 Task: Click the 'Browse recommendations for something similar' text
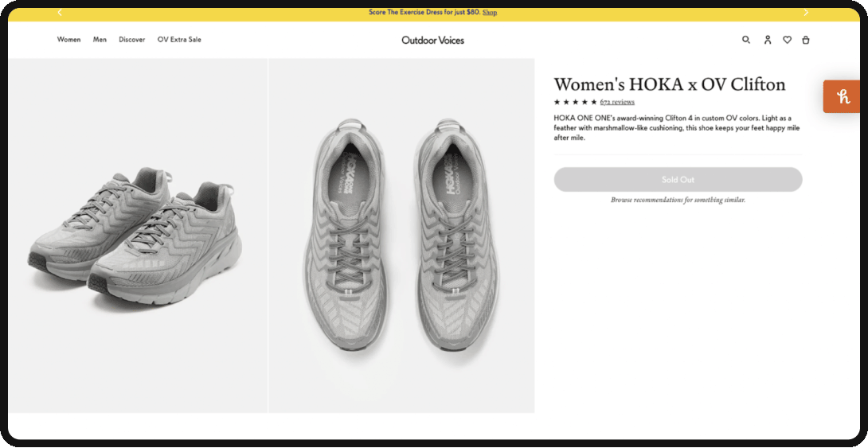click(678, 200)
